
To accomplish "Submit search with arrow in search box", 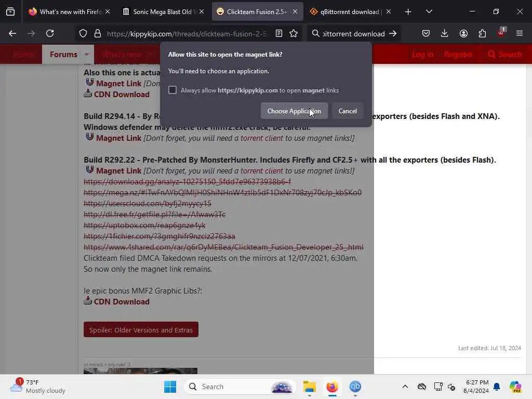I will point(393,34).
